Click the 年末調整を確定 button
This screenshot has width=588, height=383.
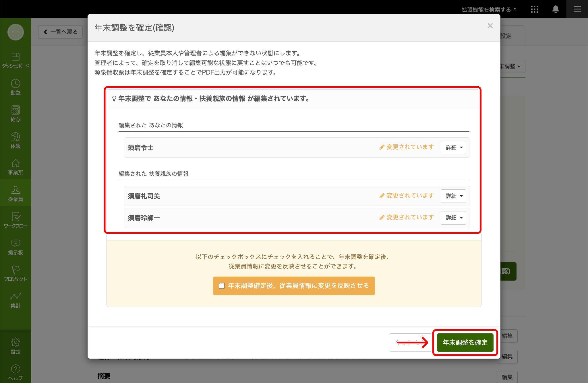(465, 342)
